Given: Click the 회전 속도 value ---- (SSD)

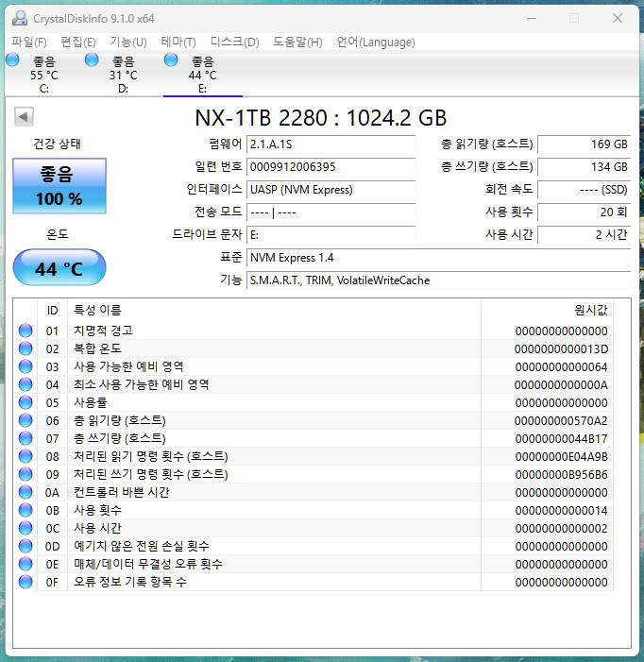Looking at the screenshot, I should [585, 190].
